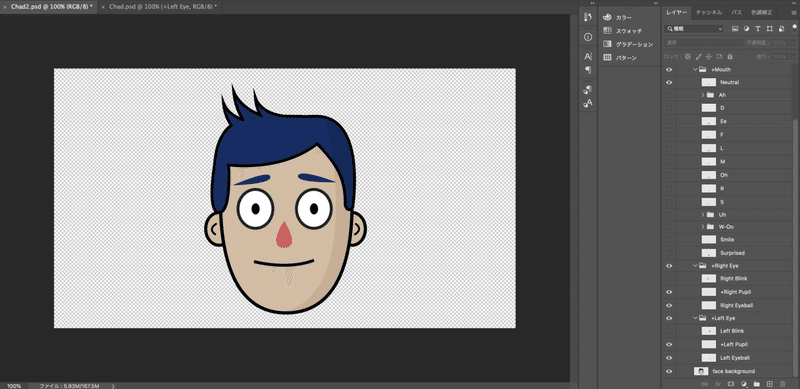Show the Left Blink layer

pos(669,331)
